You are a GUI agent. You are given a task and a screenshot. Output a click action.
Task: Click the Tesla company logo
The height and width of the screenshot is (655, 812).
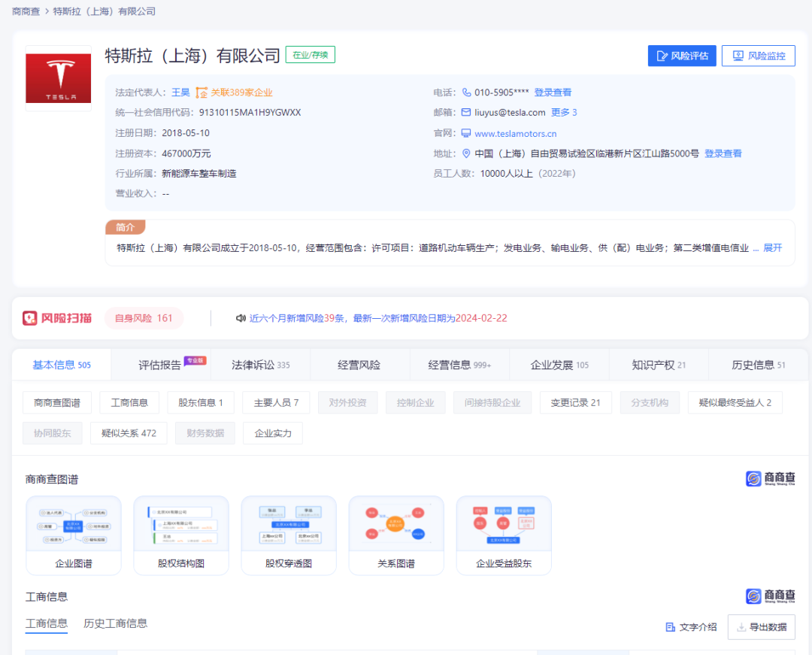click(x=58, y=78)
